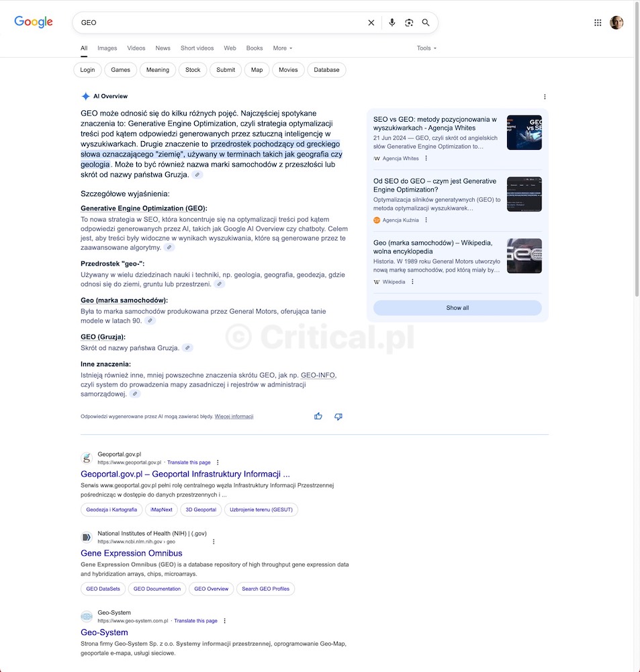Select the Map suggestion chip
Image resolution: width=640 pixels, height=672 pixels.
257,70
